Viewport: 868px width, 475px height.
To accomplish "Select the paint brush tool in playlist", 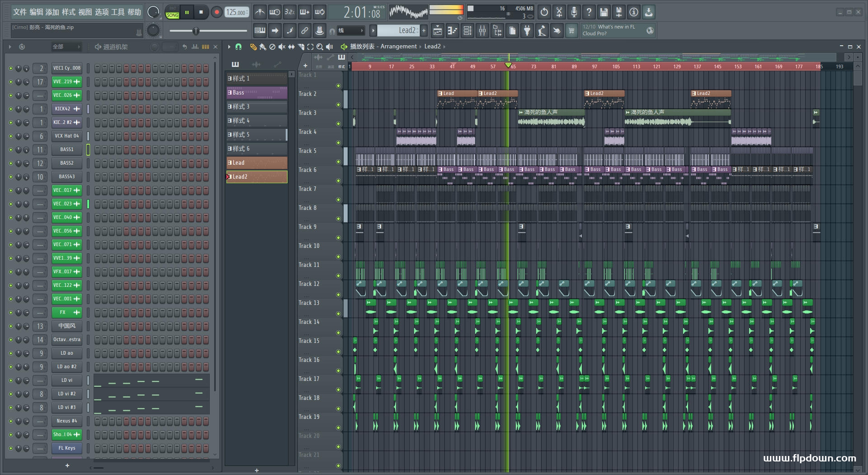I will point(263,47).
